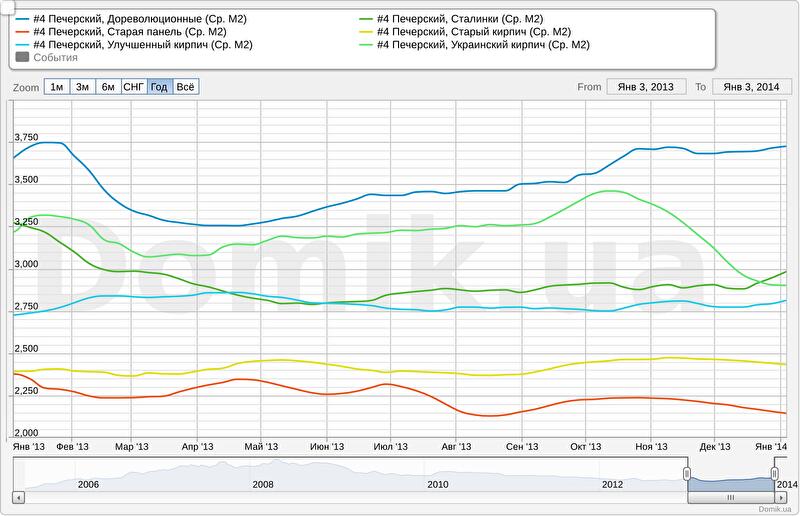Select the СНГ zoom option
The image size is (800, 516).
click(133, 87)
